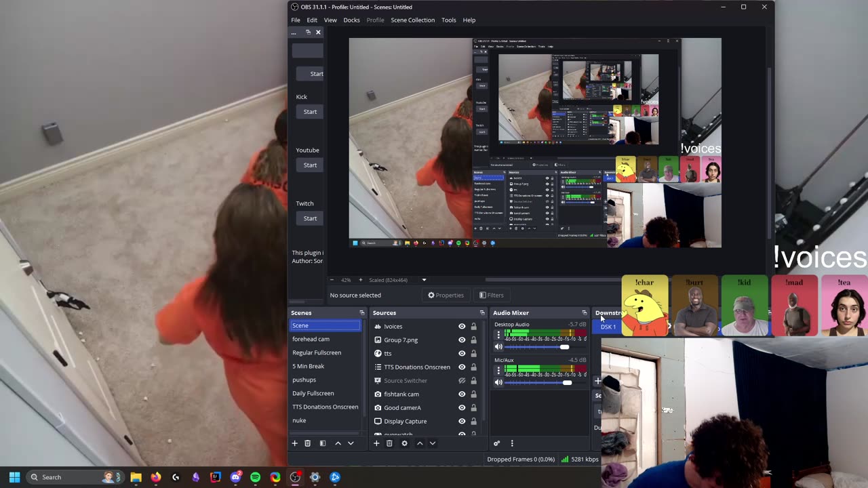
Task: Open Audio Mixer three-dot menu at bottom
Action: pyautogui.click(x=512, y=443)
